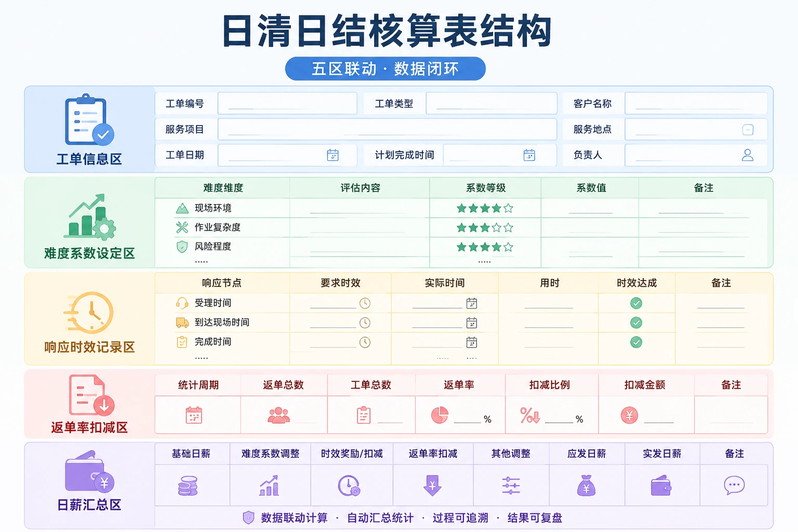Click the 服务项目 input field
798x532 pixels.
[387, 129]
